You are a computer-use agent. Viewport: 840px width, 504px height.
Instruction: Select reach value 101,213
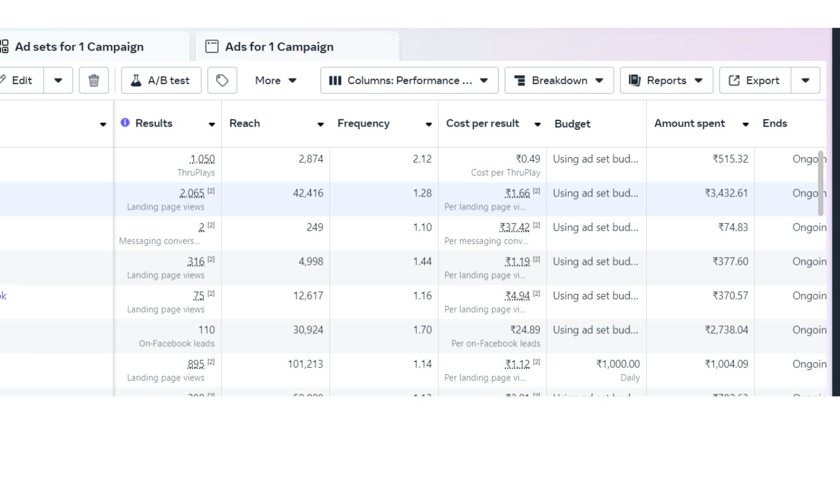[305, 364]
